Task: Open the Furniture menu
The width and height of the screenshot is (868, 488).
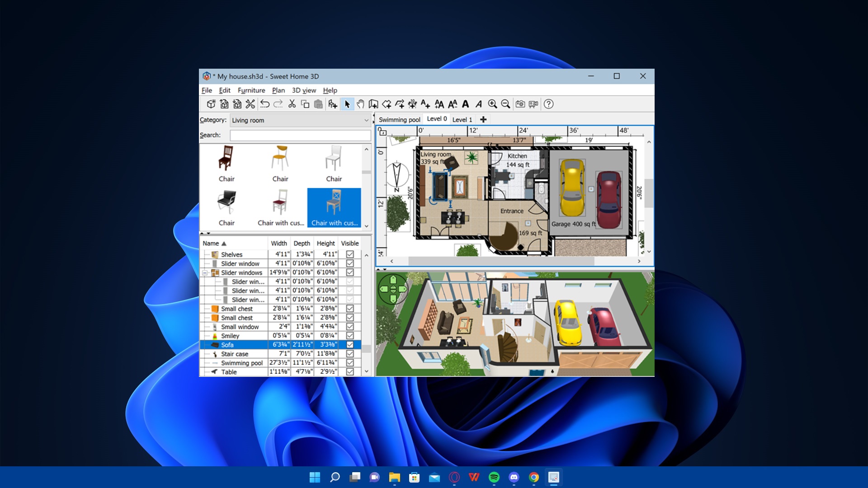Action: pyautogui.click(x=251, y=90)
